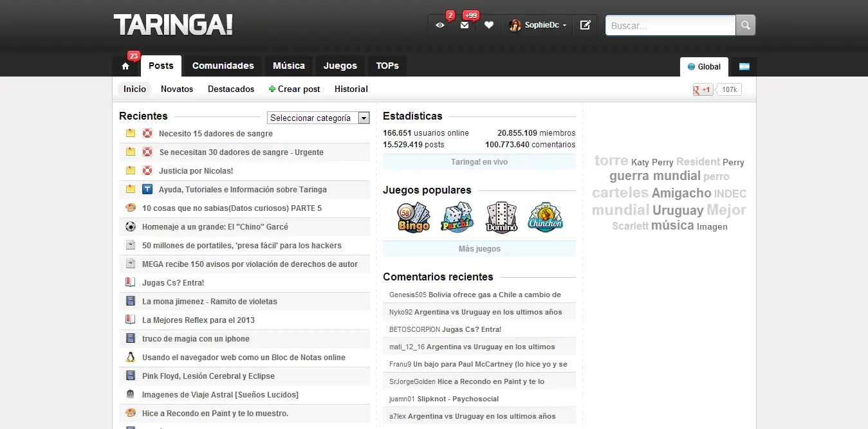Viewport: 868px width, 429px height.
Task: Click the '166.651 usuarios online' statistic
Action: tap(426, 133)
